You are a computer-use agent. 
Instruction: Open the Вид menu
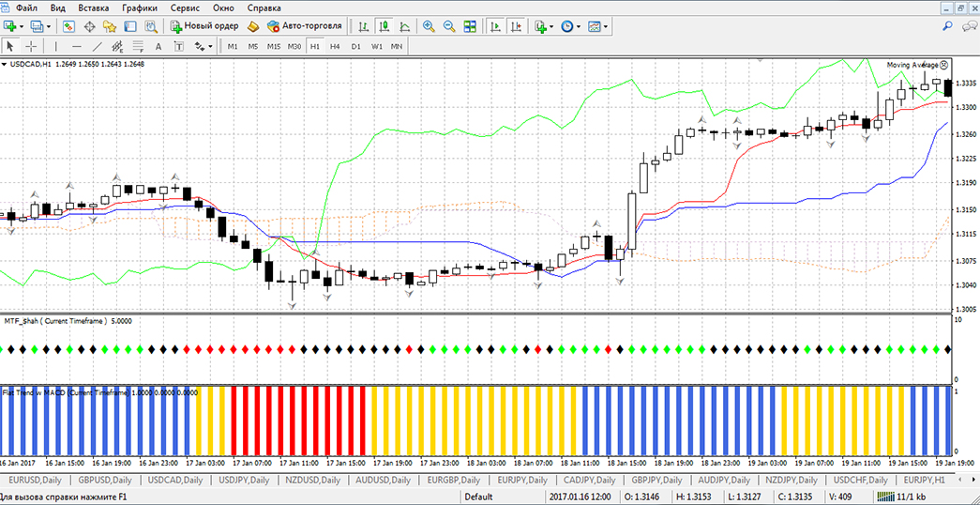(x=57, y=8)
